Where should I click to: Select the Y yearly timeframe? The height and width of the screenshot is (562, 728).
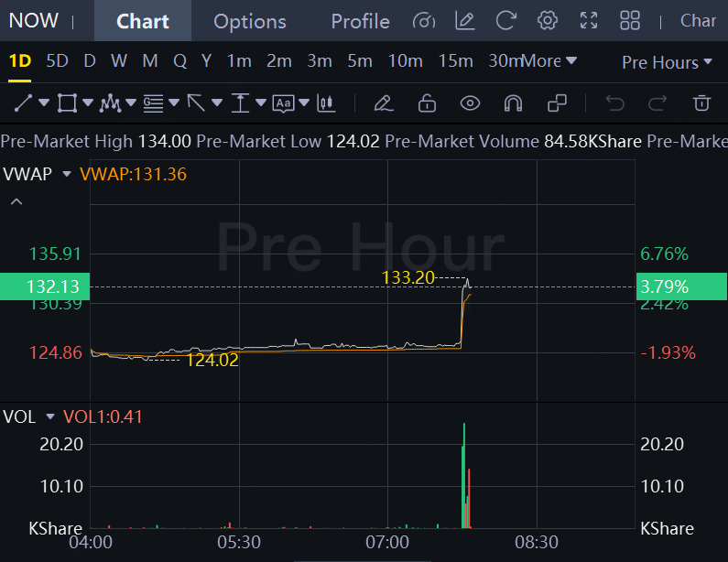[207, 60]
